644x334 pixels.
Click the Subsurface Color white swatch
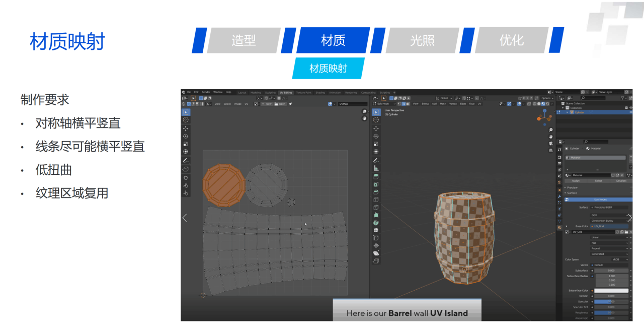612,291
